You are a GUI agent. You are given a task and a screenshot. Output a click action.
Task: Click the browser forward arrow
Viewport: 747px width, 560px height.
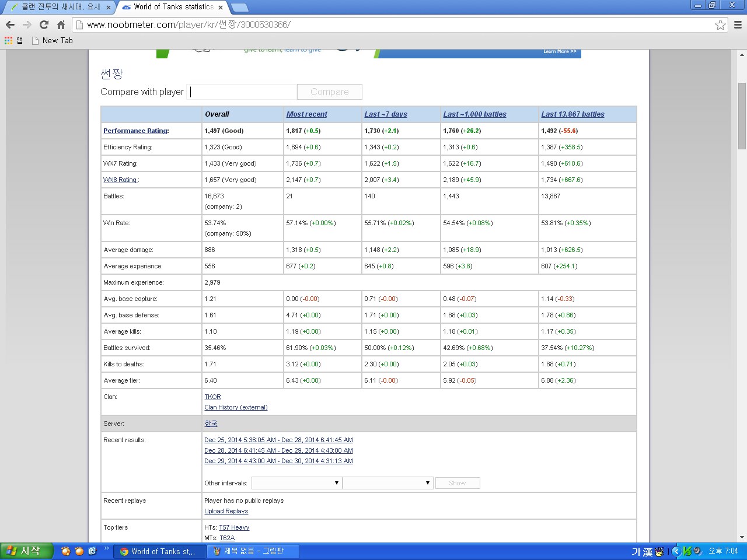[27, 24]
